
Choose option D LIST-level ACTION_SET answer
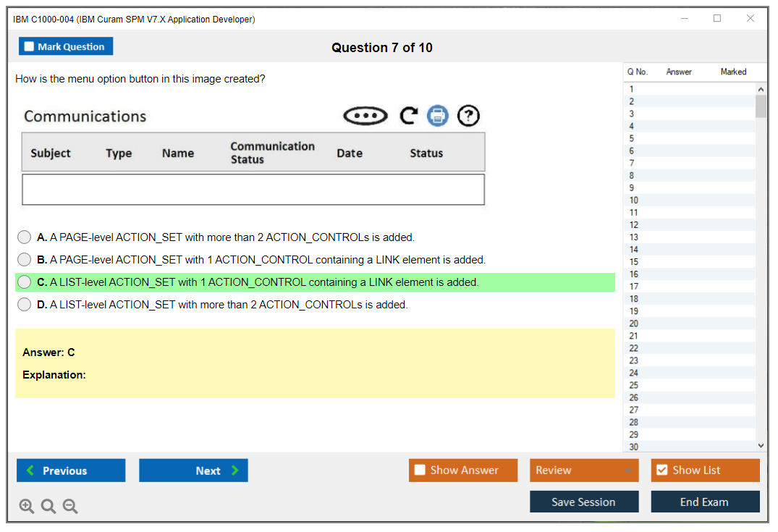coord(25,305)
